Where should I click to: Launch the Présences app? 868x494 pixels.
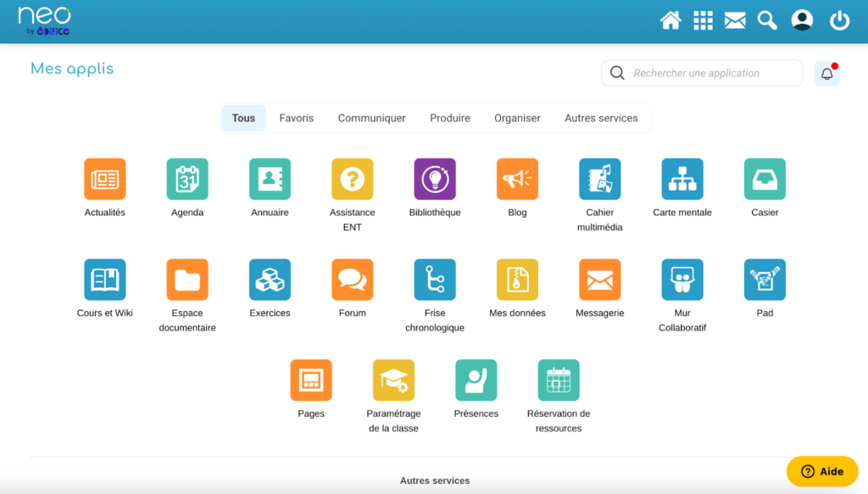(x=476, y=380)
